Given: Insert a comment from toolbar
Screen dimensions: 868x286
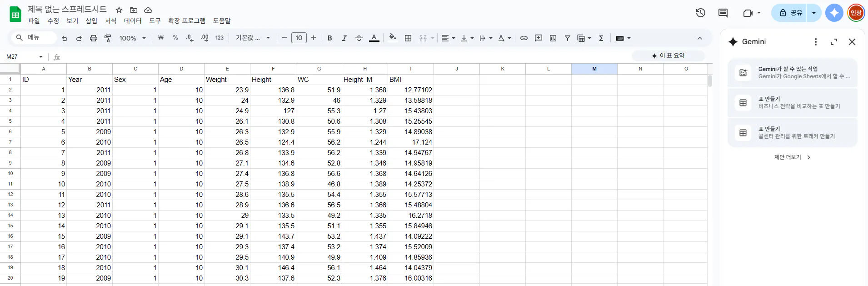Looking at the screenshot, I should point(539,38).
